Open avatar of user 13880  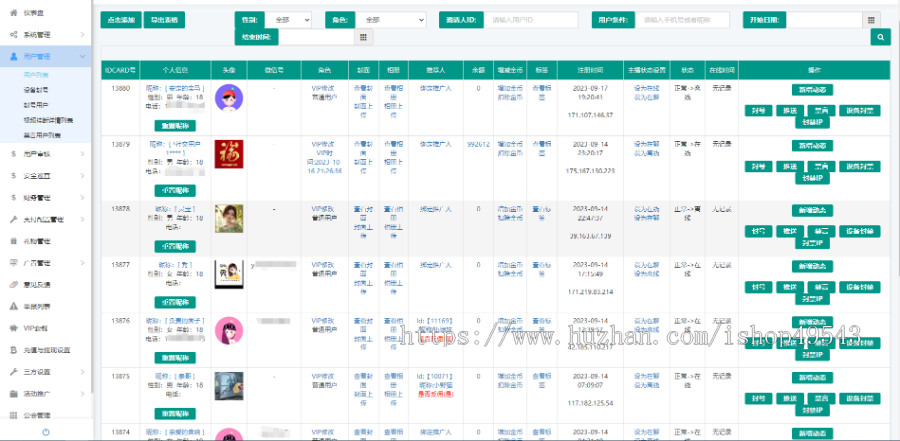[x=229, y=98]
